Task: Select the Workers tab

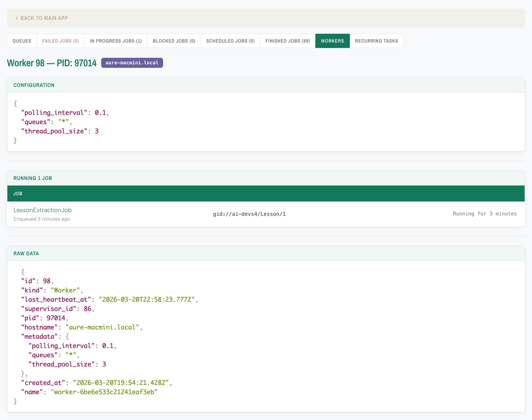Action: pyautogui.click(x=332, y=41)
